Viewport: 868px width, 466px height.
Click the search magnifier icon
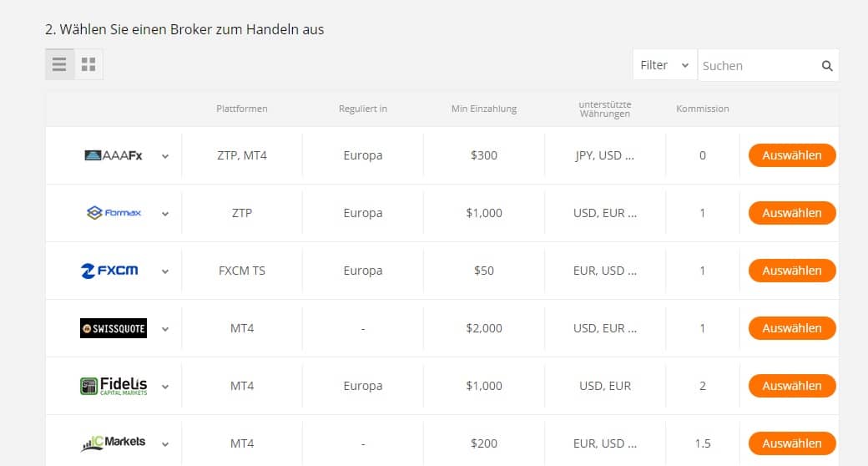pyautogui.click(x=827, y=66)
